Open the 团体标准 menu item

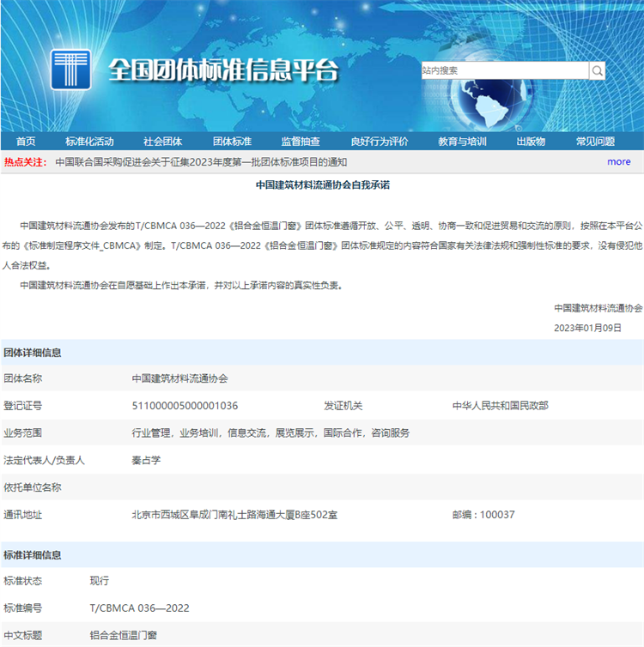click(x=232, y=142)
